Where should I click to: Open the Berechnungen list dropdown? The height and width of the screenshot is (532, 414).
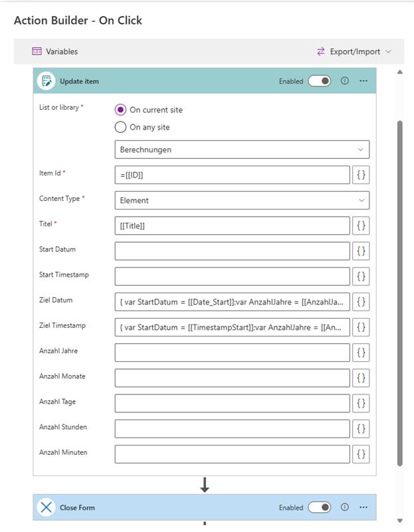pos(242,150)
